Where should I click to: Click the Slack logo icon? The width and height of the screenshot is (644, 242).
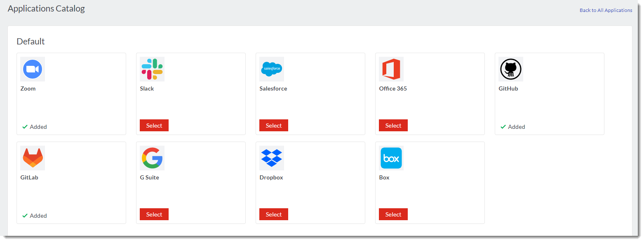[152, 69]
